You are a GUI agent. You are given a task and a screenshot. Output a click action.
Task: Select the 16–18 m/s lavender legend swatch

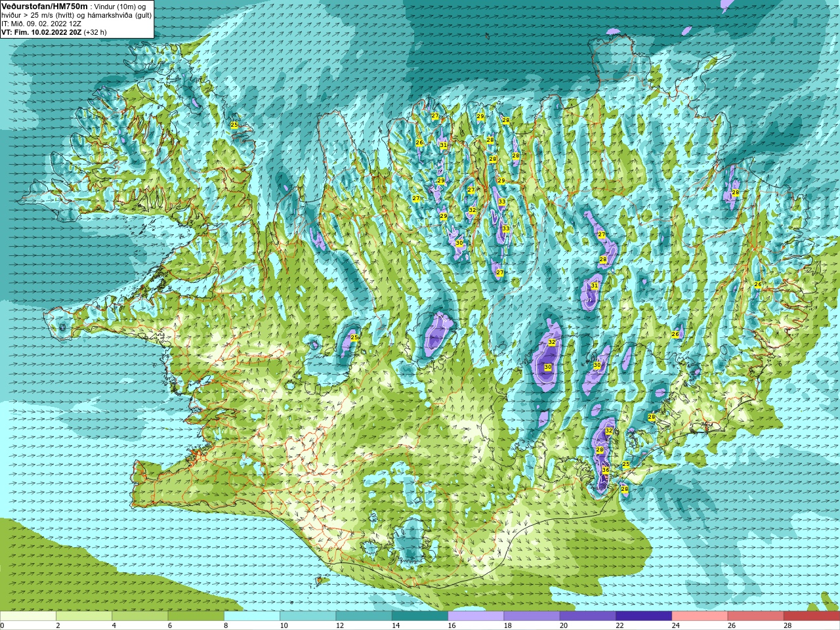click(476, 616)
